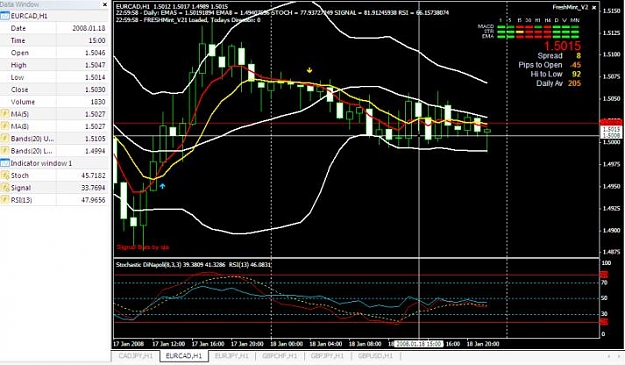Click the 17 Jan 12:00 time axis label
This screenshot has width=625, height=365.
[169, 344]
